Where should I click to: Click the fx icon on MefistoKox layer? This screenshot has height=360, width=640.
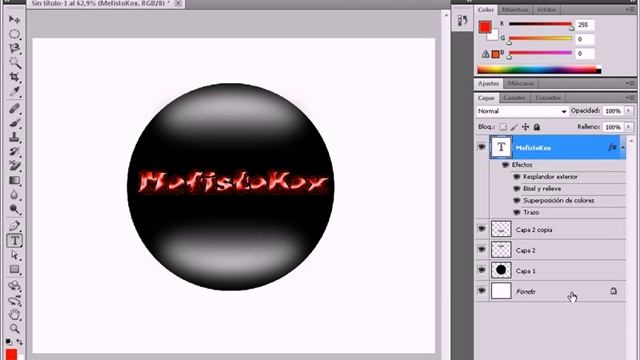click(612, 147)
